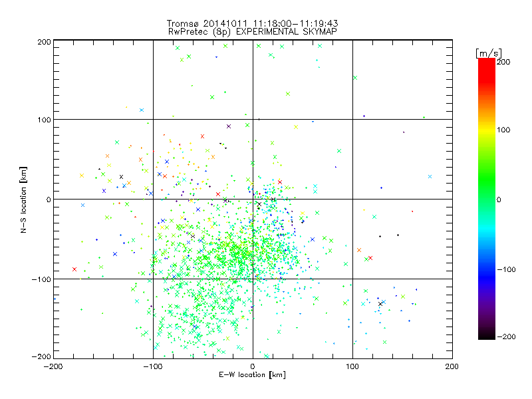Click the velocity color bar scale

tap(487, 199)
